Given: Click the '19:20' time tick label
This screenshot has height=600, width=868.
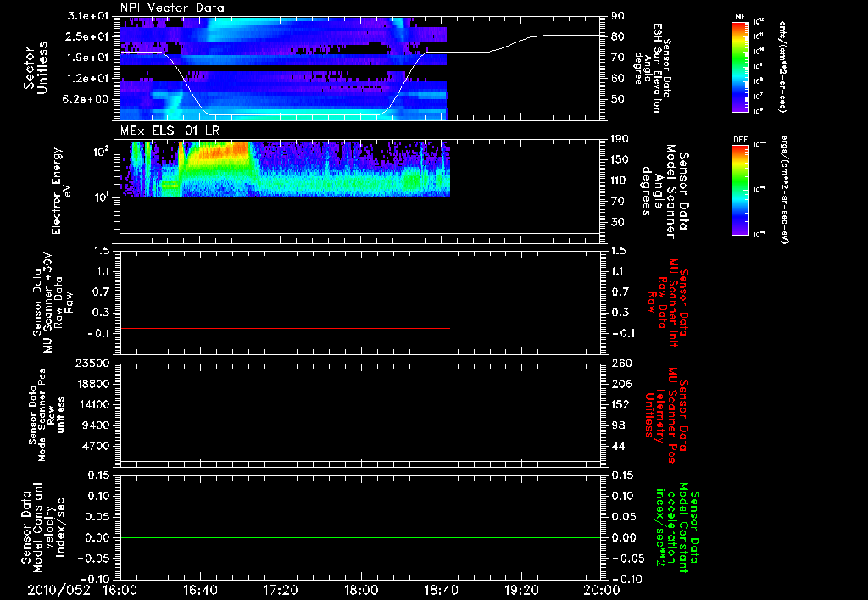Looking at the screenshot, I should click(x=521, y=590).
